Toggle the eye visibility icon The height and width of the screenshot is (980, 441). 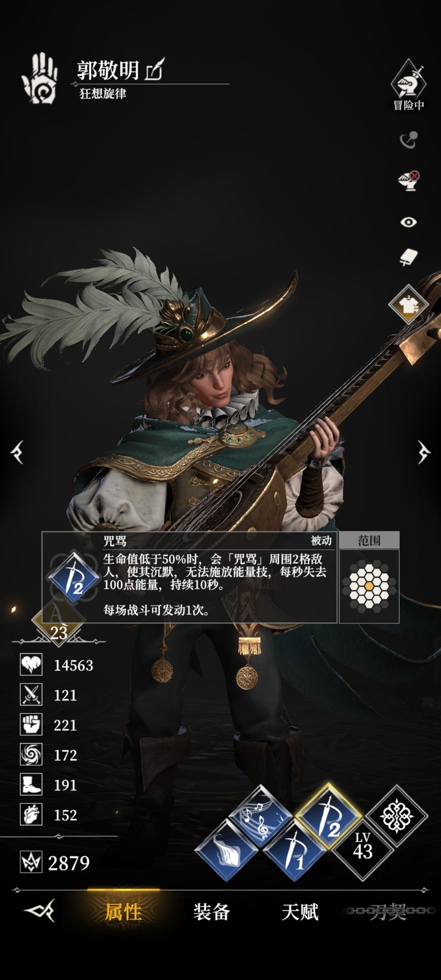[408, 222]
